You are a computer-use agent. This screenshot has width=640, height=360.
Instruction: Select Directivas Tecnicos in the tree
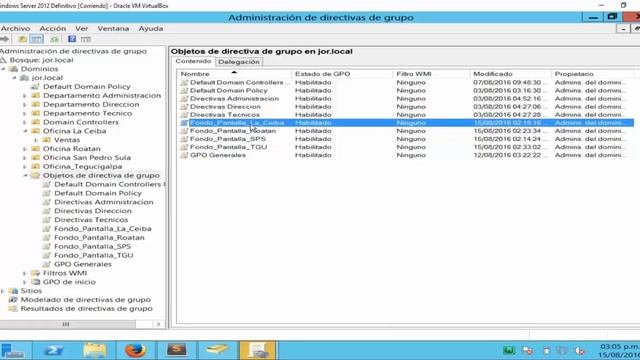[91, 220]
